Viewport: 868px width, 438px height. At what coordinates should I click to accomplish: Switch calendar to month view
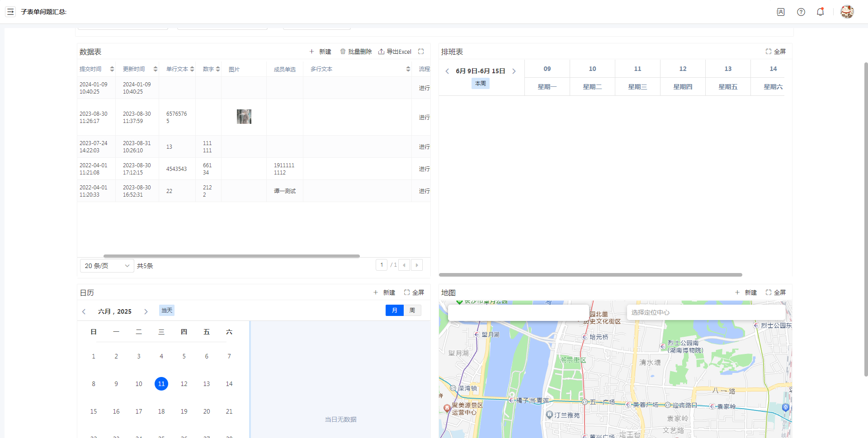[x=394, y=310]
